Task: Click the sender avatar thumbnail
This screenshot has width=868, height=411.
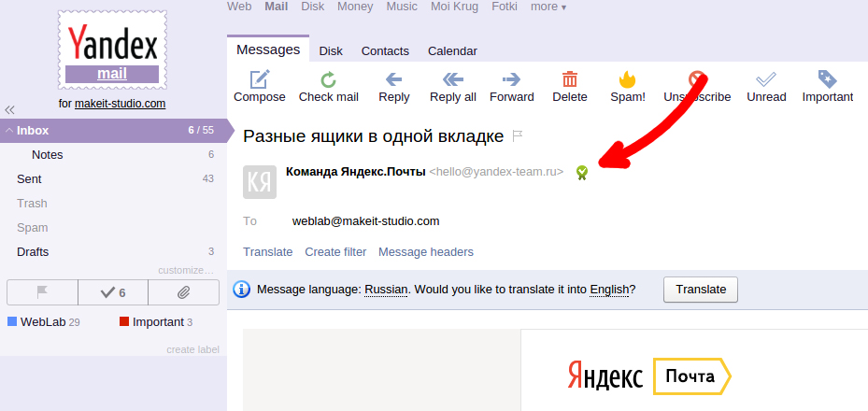Action: coord(260,182)
